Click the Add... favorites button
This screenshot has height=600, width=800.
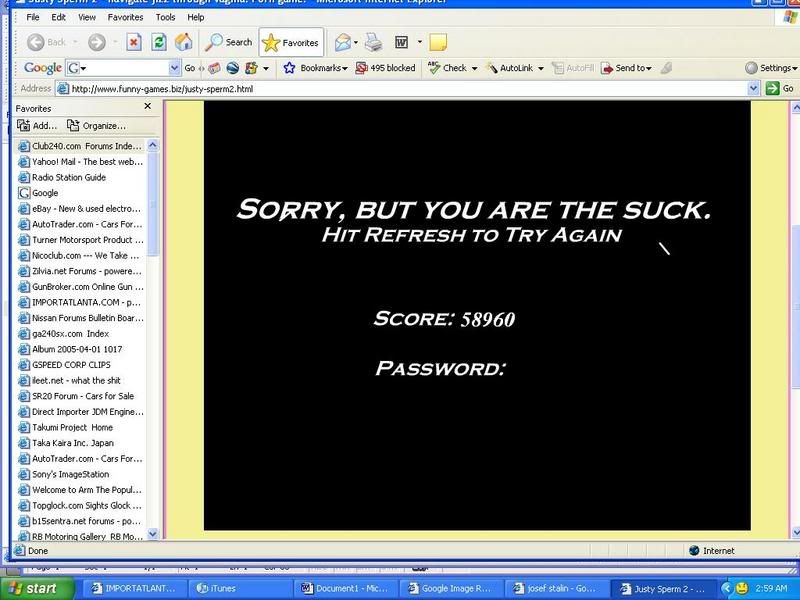point(38,126)
